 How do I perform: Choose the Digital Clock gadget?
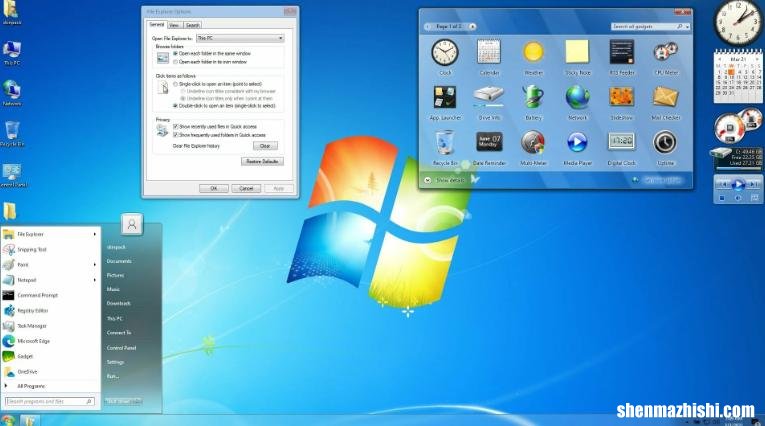(622, 142)
